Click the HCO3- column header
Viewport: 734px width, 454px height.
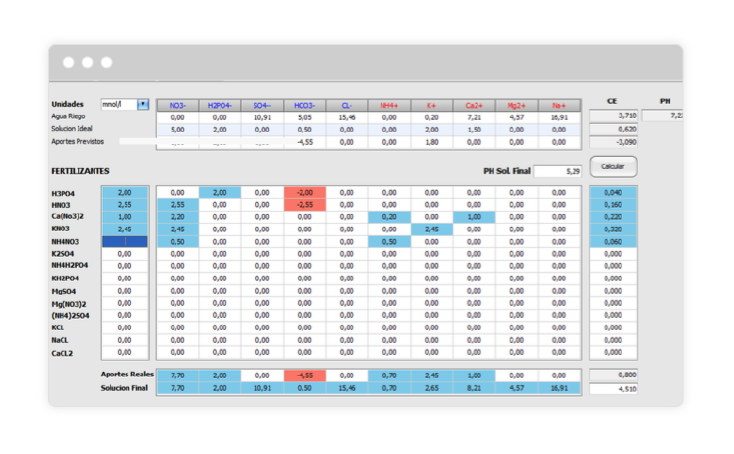coord(304,104)
